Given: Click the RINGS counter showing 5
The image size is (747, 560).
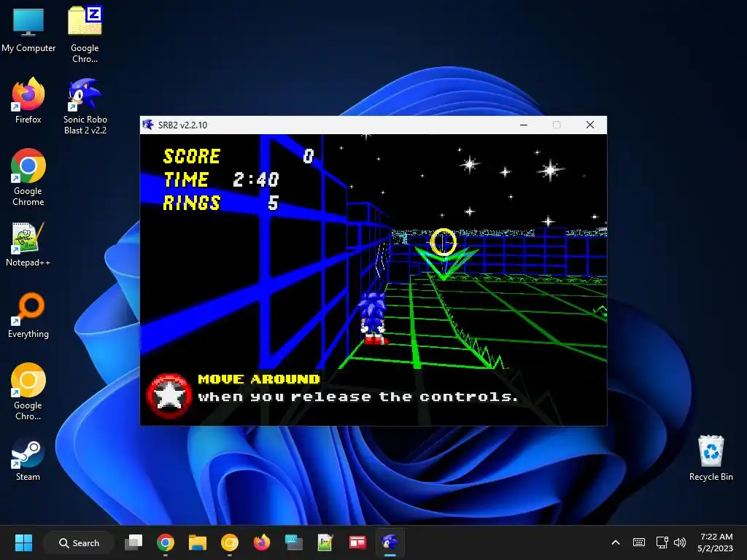Looking at the screenshot, I should pyautogui.click(x=220, y=203).
